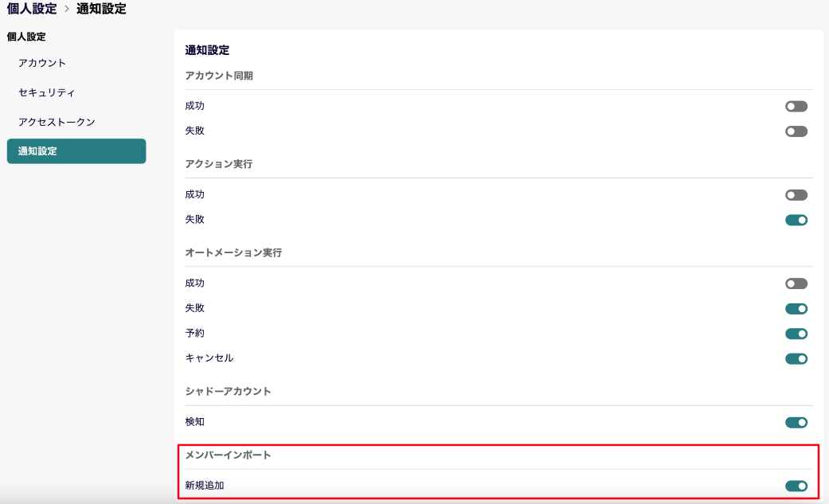
Task: Click the 個人設定 sidebar section heading
Action: click(x=26, y=37)
